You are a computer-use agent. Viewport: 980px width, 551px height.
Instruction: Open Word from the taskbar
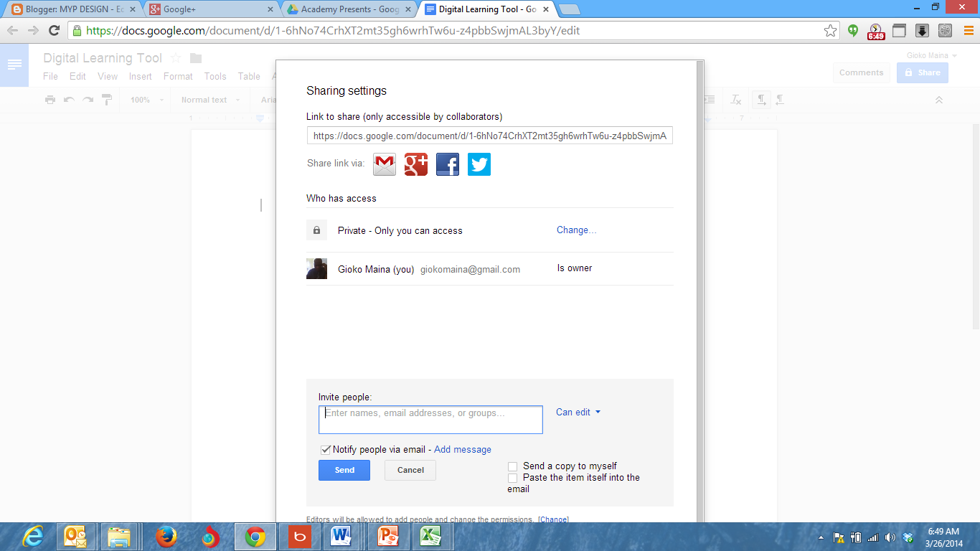pos(341,537)
